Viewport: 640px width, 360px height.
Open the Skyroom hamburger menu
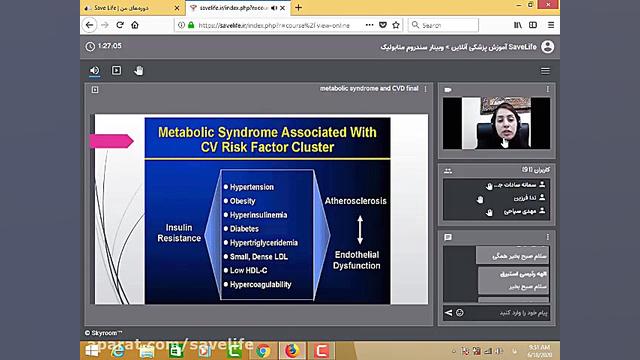coord(545,71)
